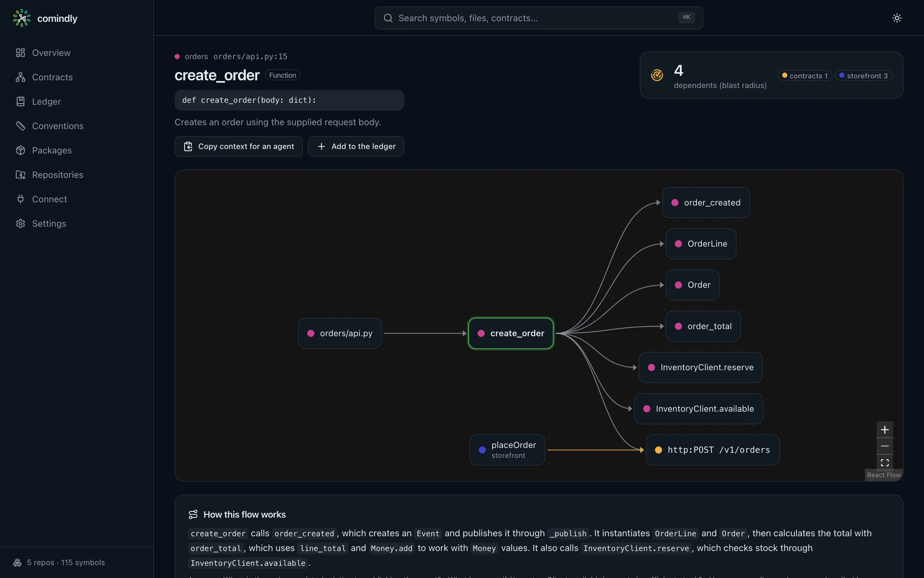Select the Order node in graph
Image resolution: width=924 pixels, height=578 pixels.
(693, 285)
